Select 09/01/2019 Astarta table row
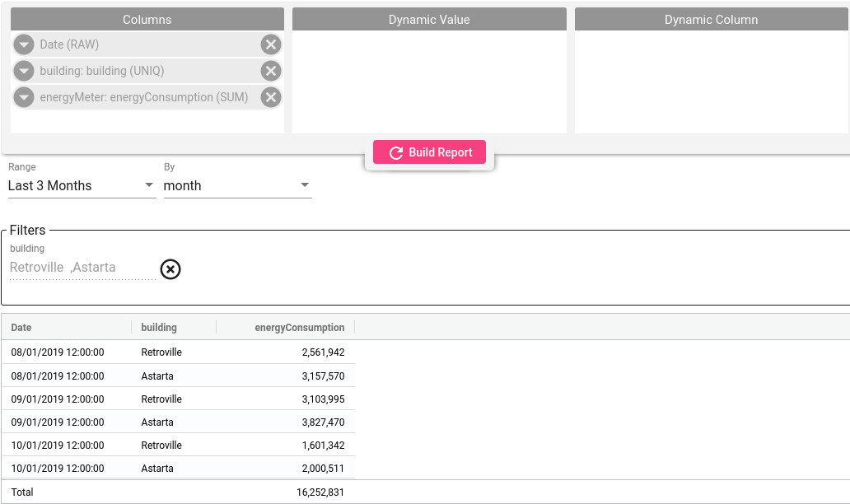This screenshot has width=850, height=504. [x=178, y=422]
